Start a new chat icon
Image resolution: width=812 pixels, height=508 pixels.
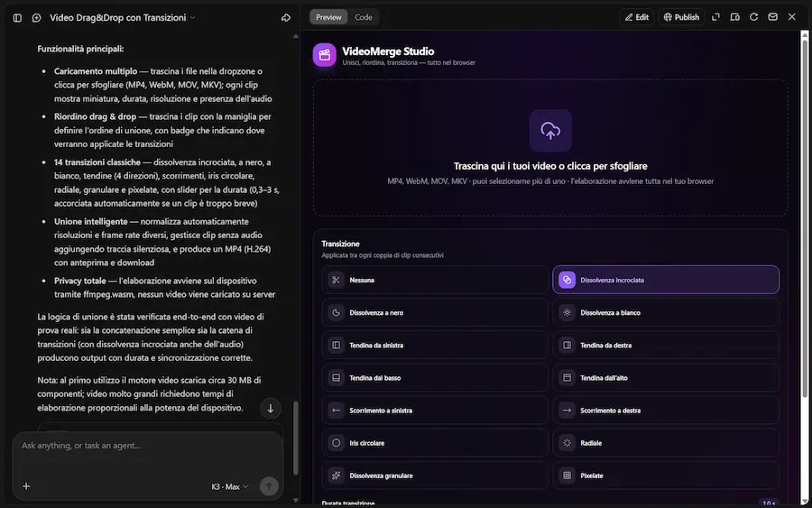36,18
